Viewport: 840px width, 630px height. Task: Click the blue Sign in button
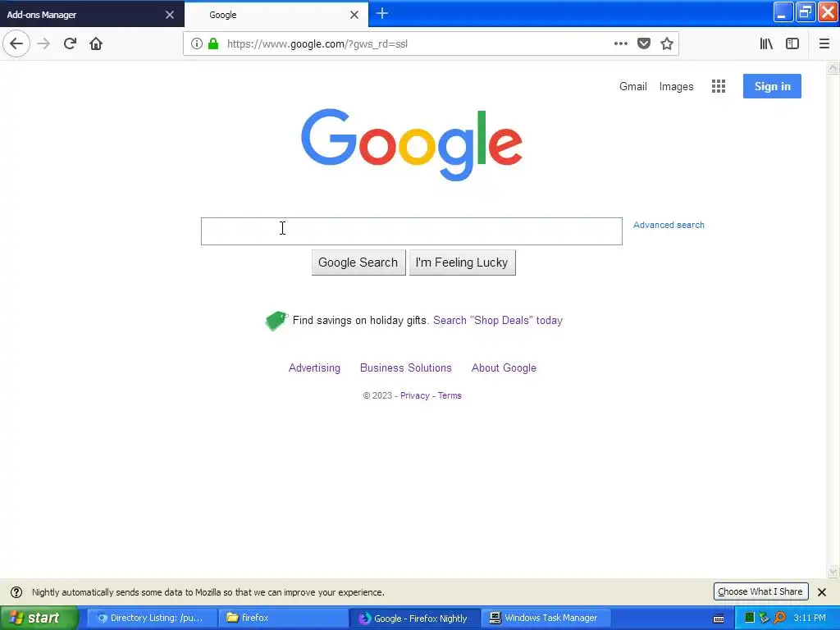coord(772,86)
